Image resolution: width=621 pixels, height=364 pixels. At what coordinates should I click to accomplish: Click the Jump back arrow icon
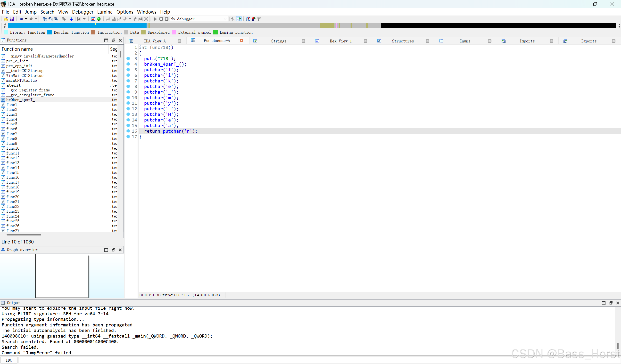[21, 19]
